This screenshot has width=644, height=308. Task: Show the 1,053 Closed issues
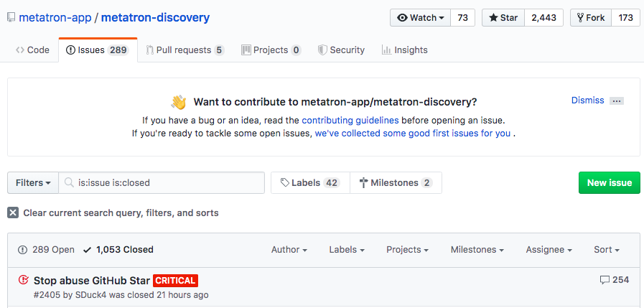coord(118,250)
